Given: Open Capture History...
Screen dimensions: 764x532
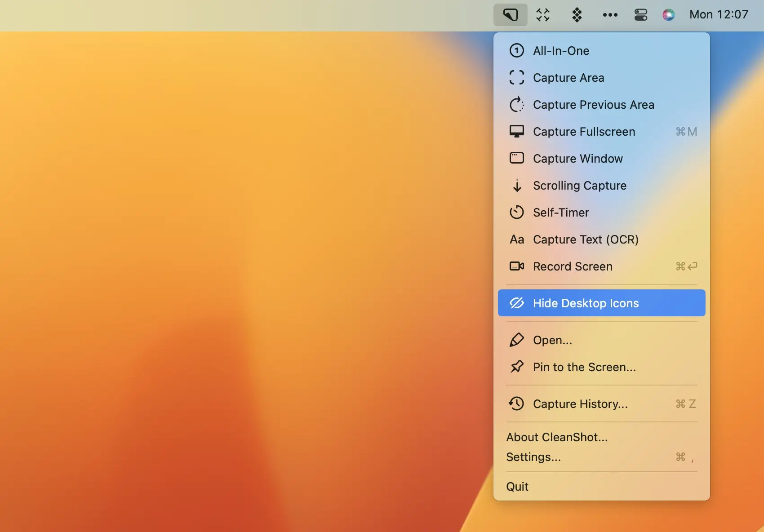Looking at the screenshot, I should click(x=602, y=404).
